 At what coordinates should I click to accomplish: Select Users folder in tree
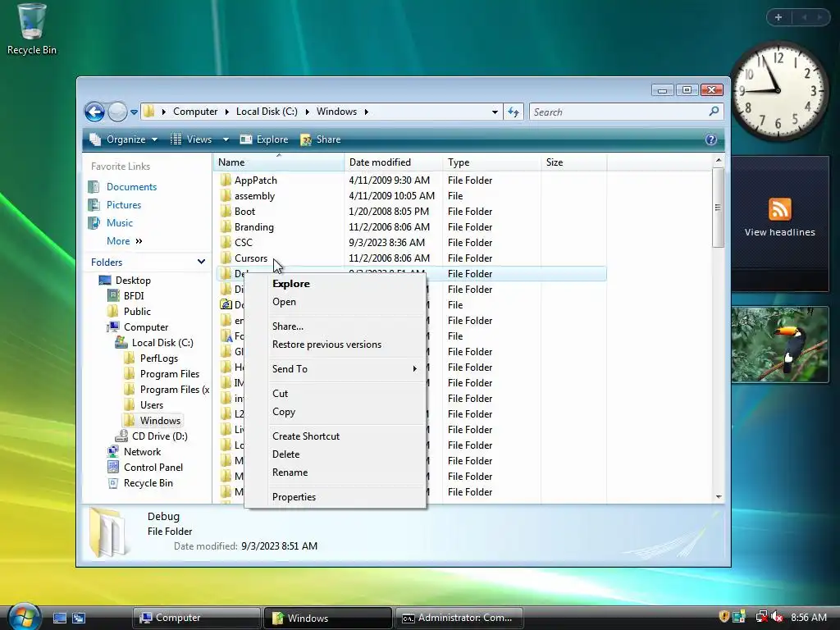[x=152, y=405]
